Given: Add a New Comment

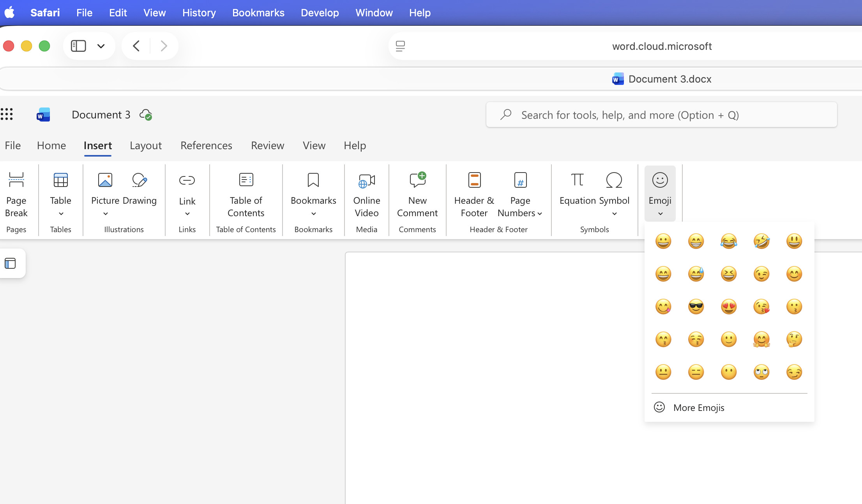Looking at the screenshot, I should 417,195.
